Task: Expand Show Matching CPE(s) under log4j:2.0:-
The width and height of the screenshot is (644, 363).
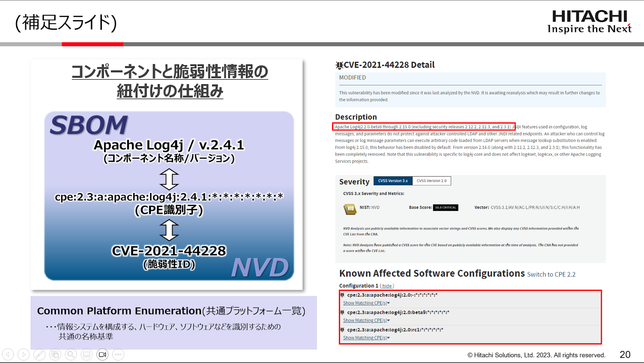Action: pyautogui.click(x=366, y=303)
